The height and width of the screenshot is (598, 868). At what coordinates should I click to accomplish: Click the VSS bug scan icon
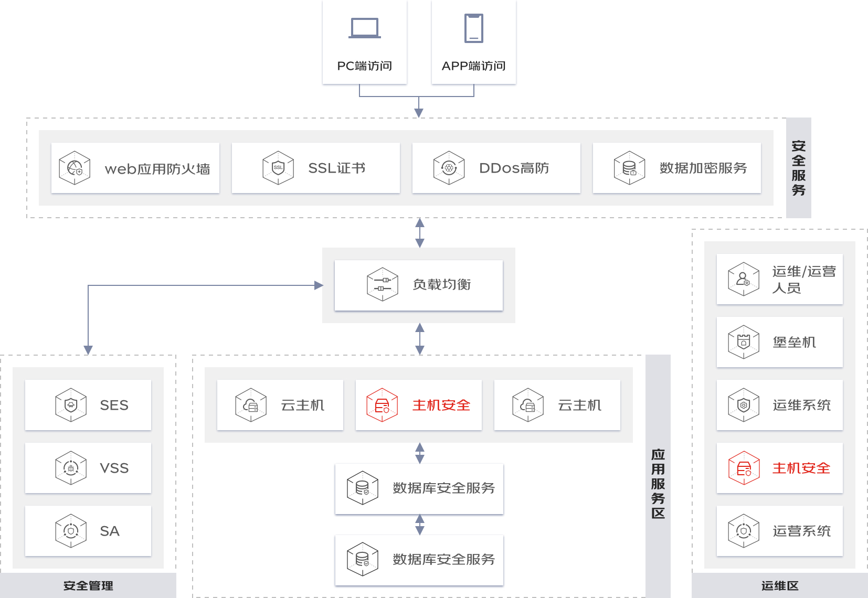(71, 468)
